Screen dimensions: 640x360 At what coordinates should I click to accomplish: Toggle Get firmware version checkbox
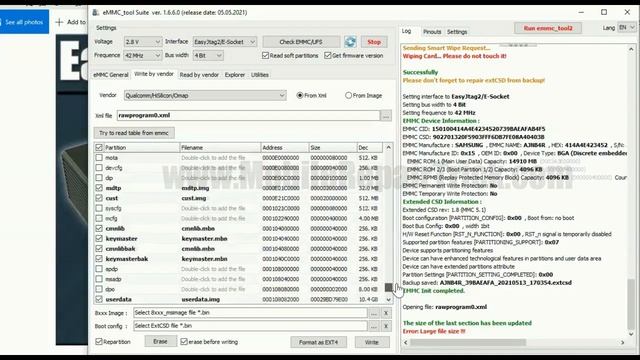pyautogui.click(x=328, y=56)
